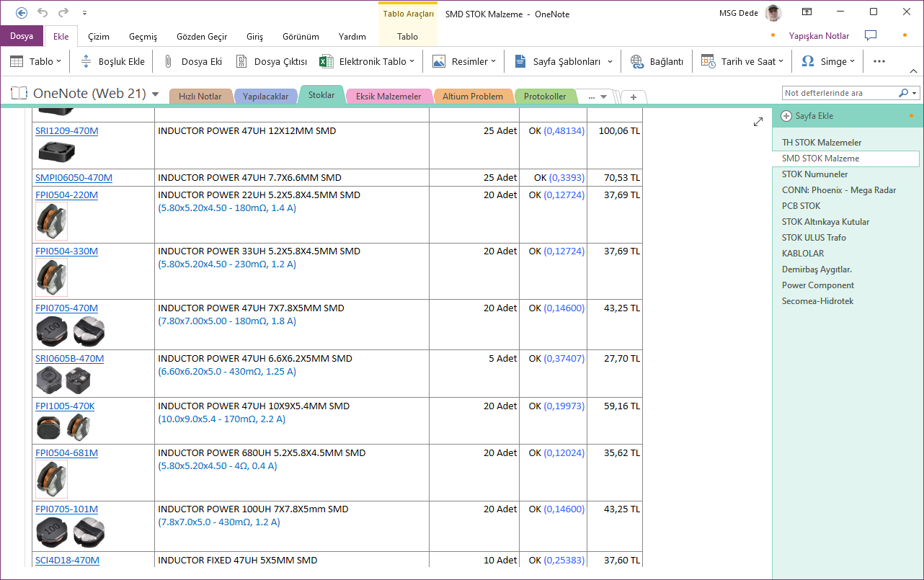Open the Resimler pictures menu
924x580 pixels.
[x=464, y=61]
